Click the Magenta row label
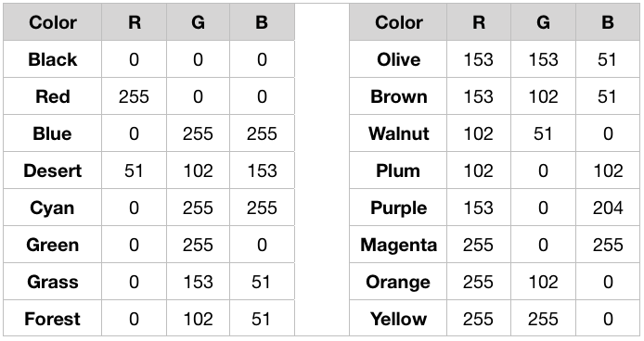The height and width of the screenshot is (341, 644). coord(398,245)
